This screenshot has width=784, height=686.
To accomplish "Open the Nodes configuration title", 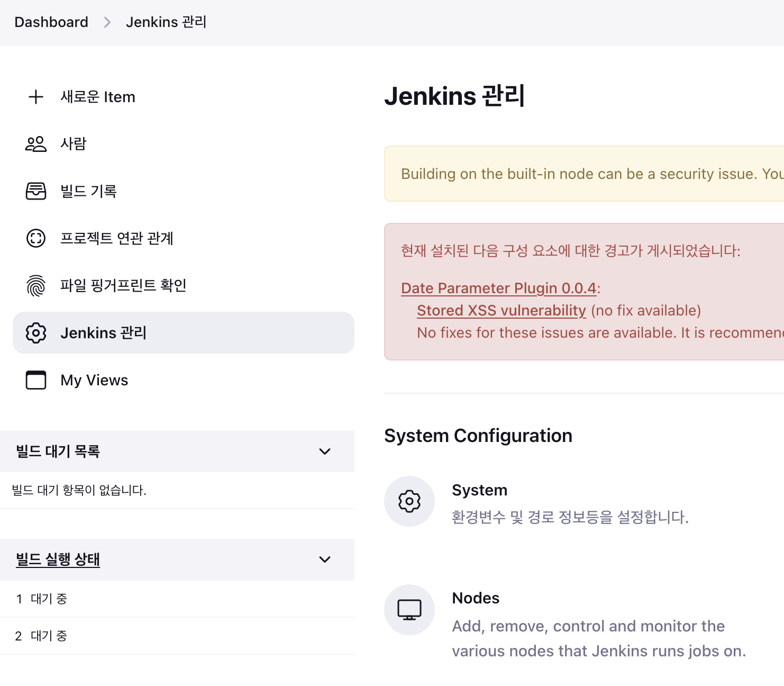I will click(x=476, y=598).
